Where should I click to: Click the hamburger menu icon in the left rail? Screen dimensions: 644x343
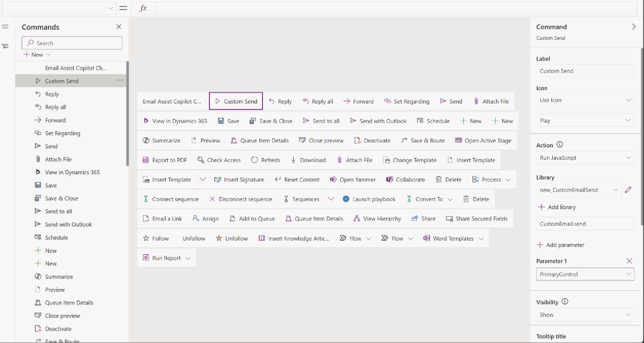click(x=5, y=27)
